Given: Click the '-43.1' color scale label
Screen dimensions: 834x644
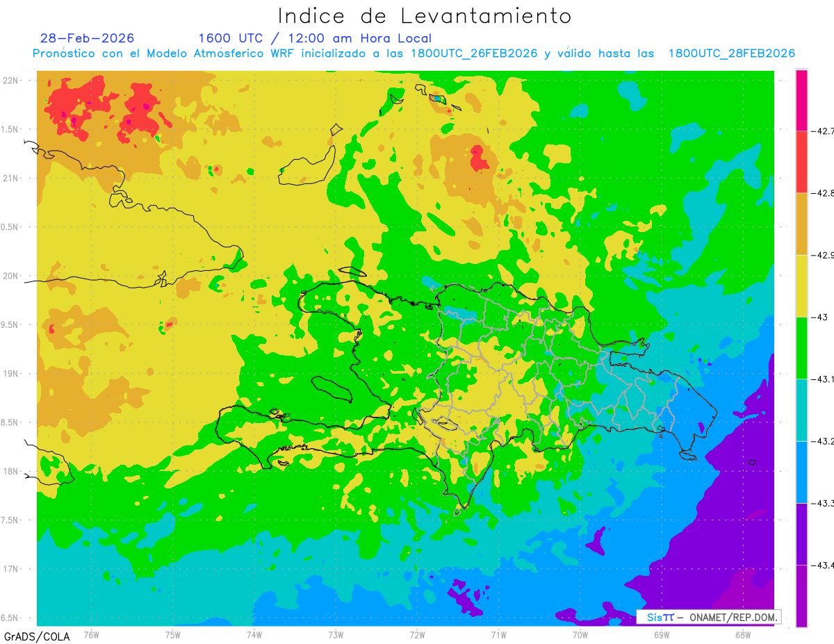Looking at the screenshot, I should [x=822, y=379].
